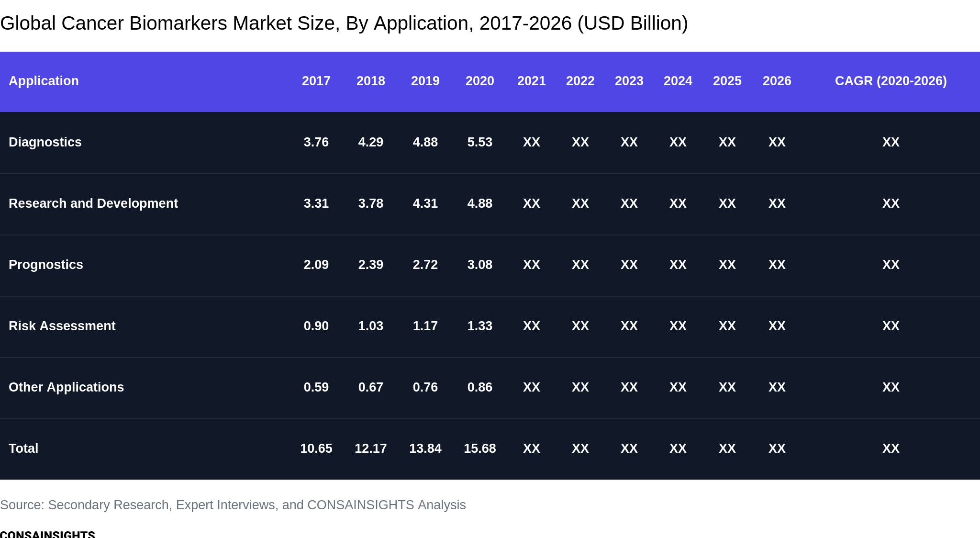Click the Other Applications row label
The width and height of the screenshot is (980, 538).
(67, 387)
